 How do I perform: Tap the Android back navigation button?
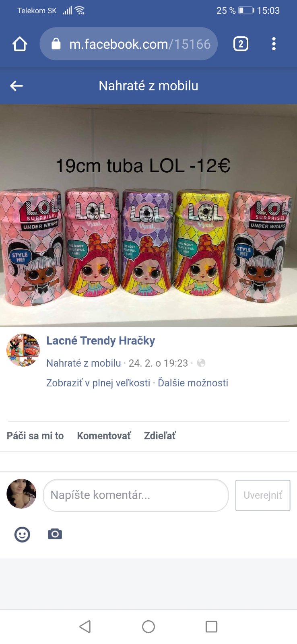[85, 627]
